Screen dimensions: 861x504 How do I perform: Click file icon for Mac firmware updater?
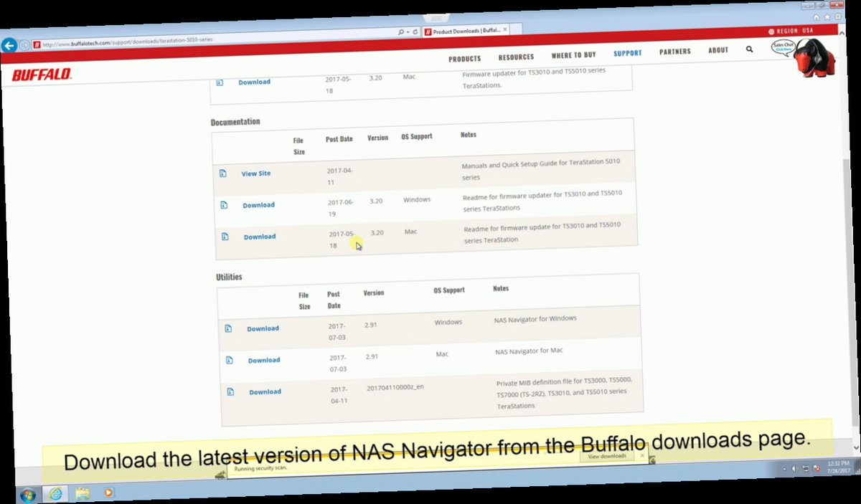220,82
